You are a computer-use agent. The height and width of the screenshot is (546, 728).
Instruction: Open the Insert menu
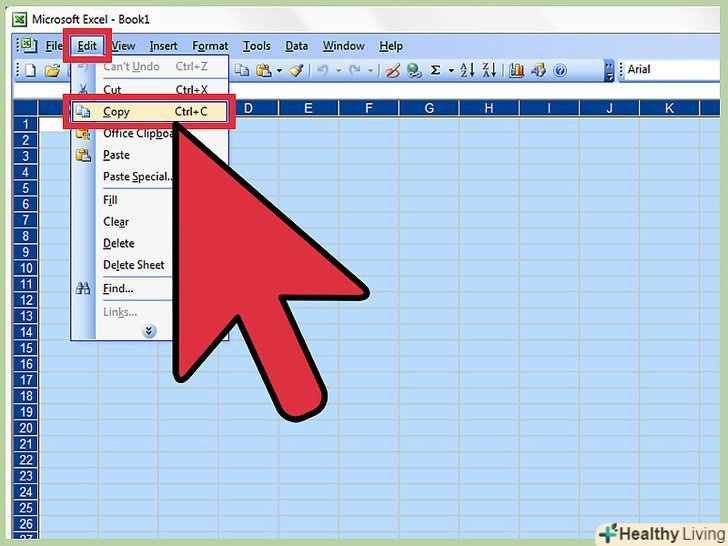(x=163, y=46)
